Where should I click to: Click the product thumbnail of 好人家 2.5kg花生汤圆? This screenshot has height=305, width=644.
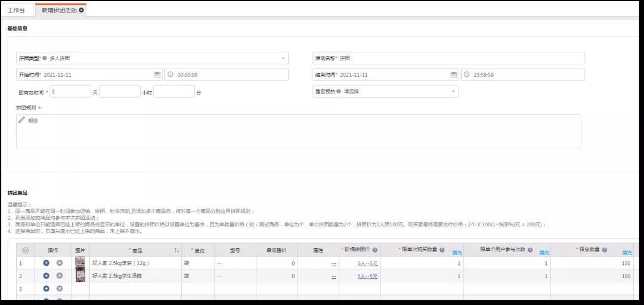point(80,276)
